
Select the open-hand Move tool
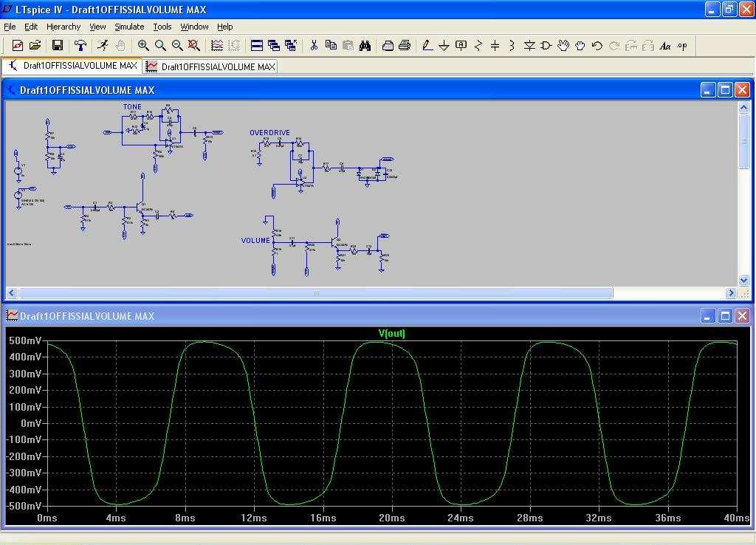(x=563, y=46)
